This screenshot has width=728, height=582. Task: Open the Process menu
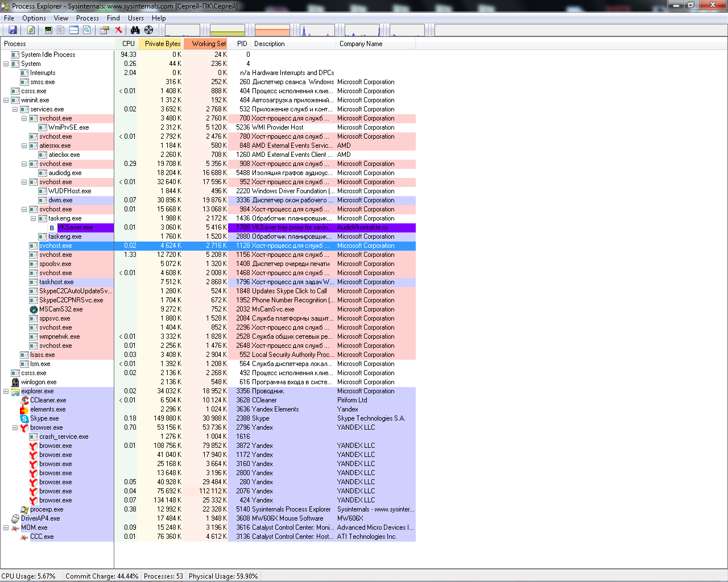(x=88, y=18)
